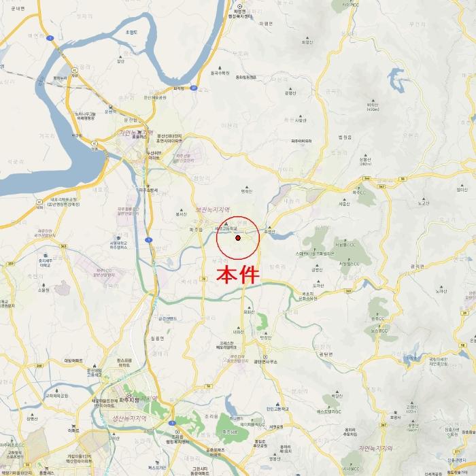This screenshot has width=476, height=476.
Task: Select the 상봉산 peak marker
Action: pos(366,155)
